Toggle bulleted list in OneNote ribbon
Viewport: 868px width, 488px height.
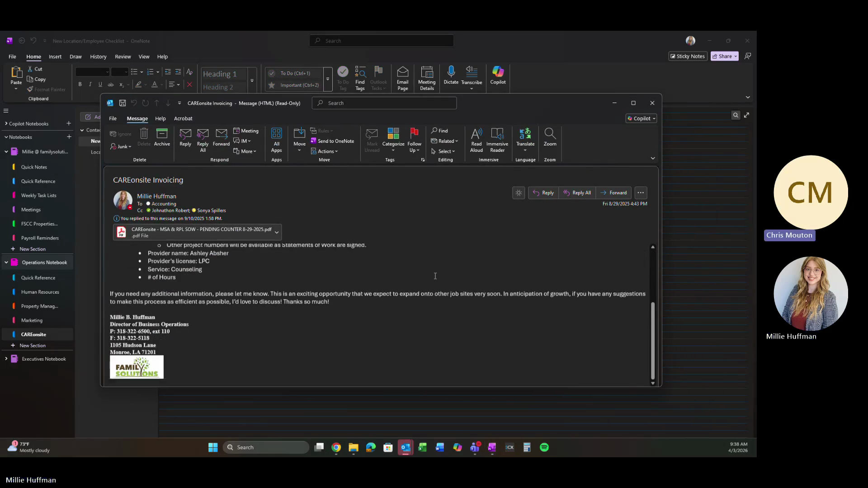pyautogui.click(x=134, y=72)
